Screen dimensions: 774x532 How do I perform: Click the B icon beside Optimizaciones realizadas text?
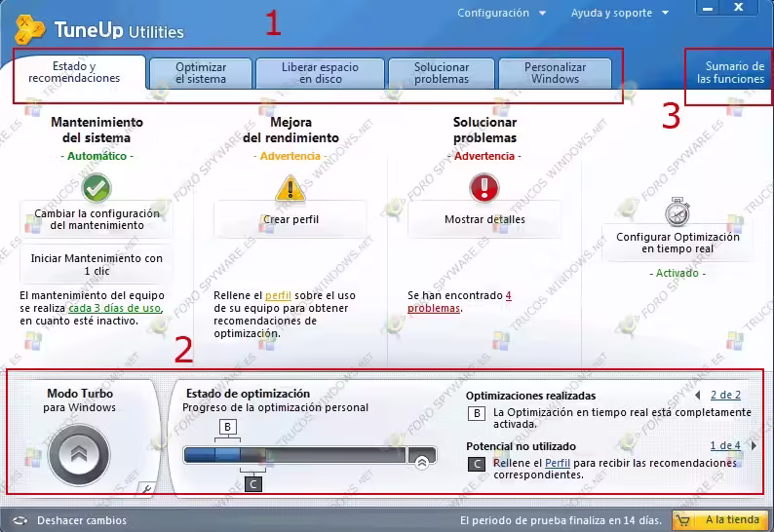point(477,413)
